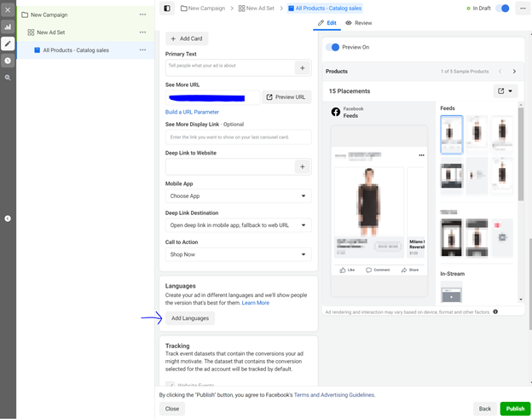Toggle the In Draft status switch
The width and height of the screenshot is (532, 419).
pos(503,9)
